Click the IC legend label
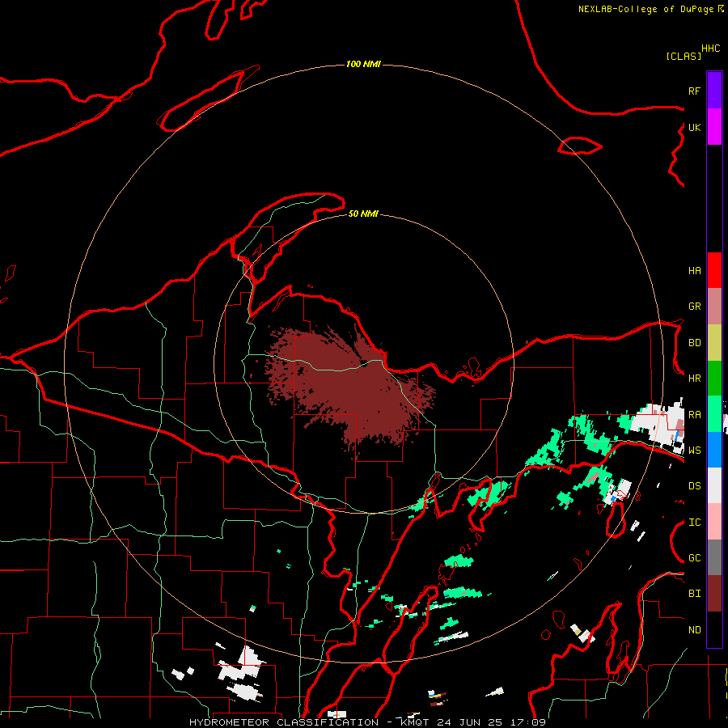 pyautogui.click(x=694, y=523)
